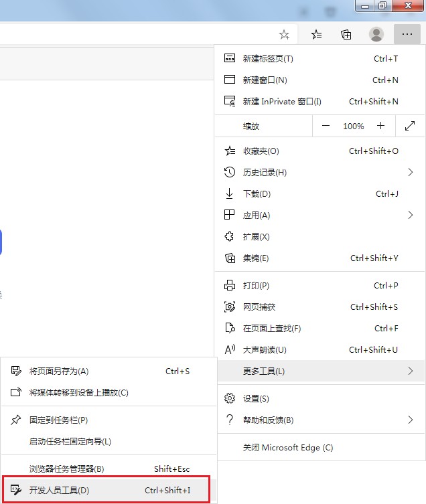Open the user profile avatar
Image resolution: width=426 pixels, height=504 pixels.
(x=376, y=34)
